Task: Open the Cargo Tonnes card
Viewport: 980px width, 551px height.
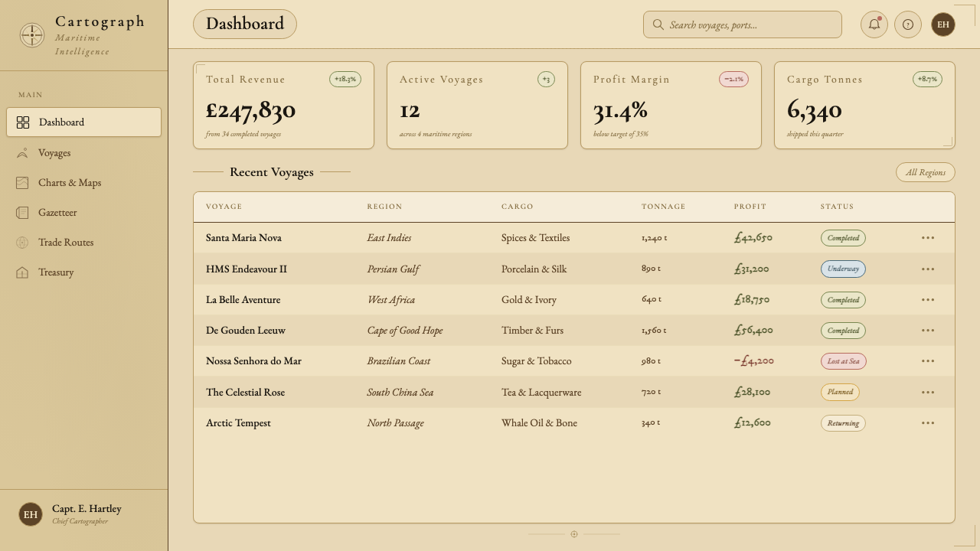Action: pyautogui.click(x=864, y=106)
